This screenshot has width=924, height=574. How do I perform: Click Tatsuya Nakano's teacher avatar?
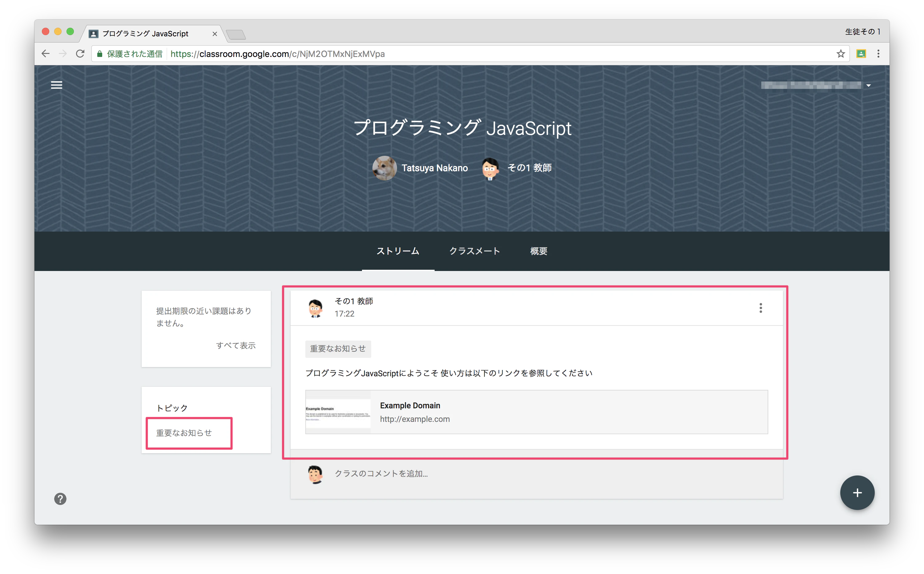point(384,168)
